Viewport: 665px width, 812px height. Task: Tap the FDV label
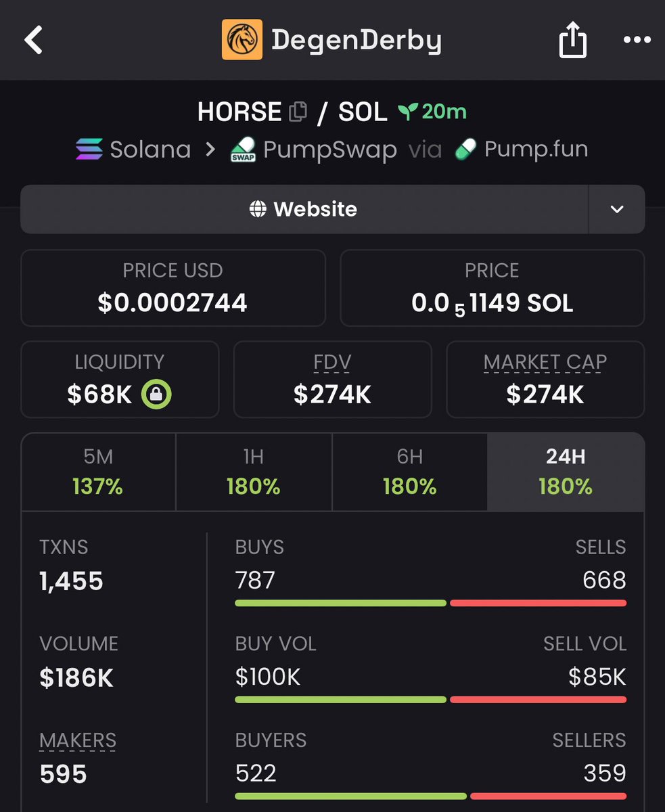point(332,363)
